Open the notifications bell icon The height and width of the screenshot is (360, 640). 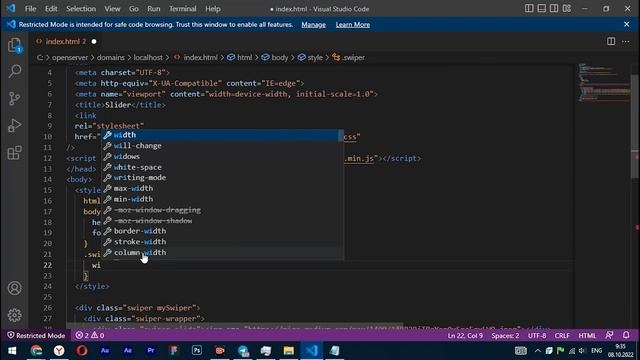tap(626, 336)
